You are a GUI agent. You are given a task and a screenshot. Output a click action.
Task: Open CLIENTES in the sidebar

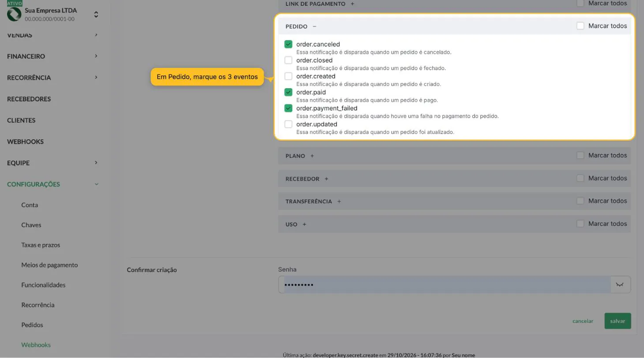[x=21, y=120]
